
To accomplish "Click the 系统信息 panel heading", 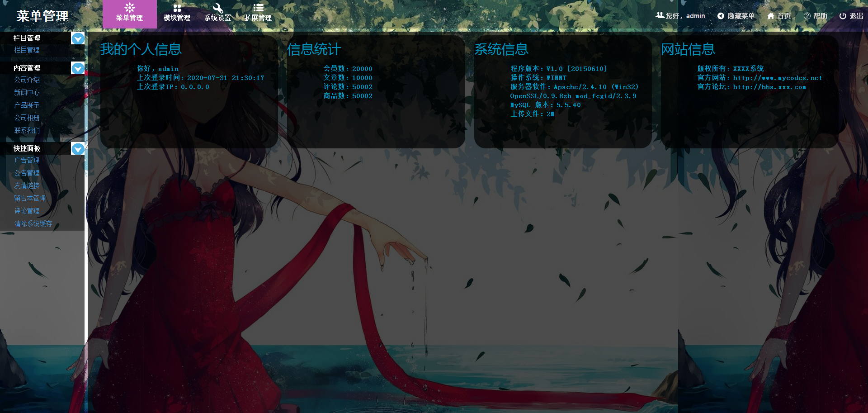I will click(x=501, y=49).
